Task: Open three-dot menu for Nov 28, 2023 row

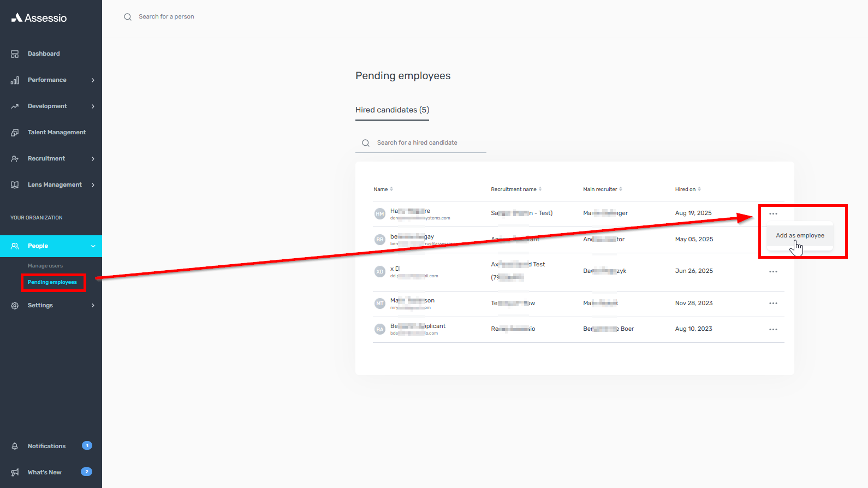Action: tap(773, 303)
